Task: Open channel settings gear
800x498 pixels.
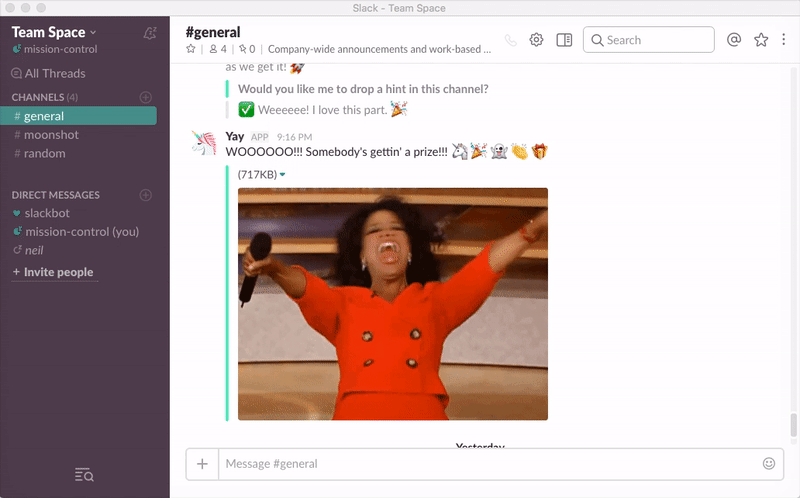Action: coord(536,40)
